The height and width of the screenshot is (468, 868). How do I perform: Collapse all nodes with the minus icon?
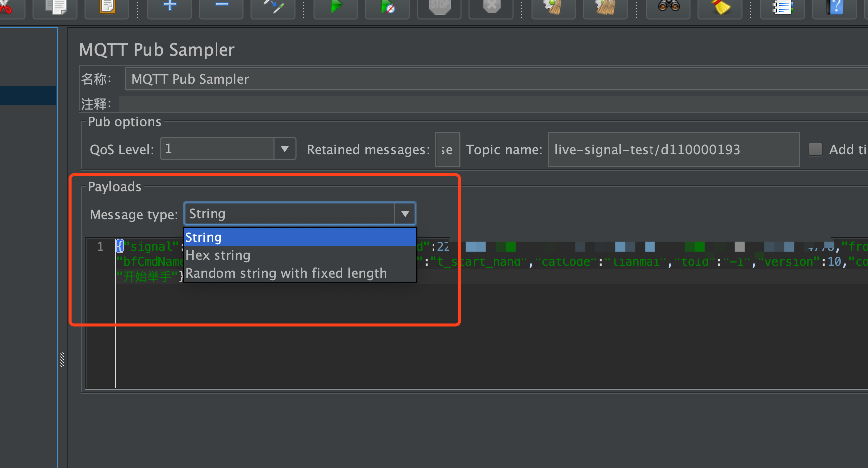(221, 7)
